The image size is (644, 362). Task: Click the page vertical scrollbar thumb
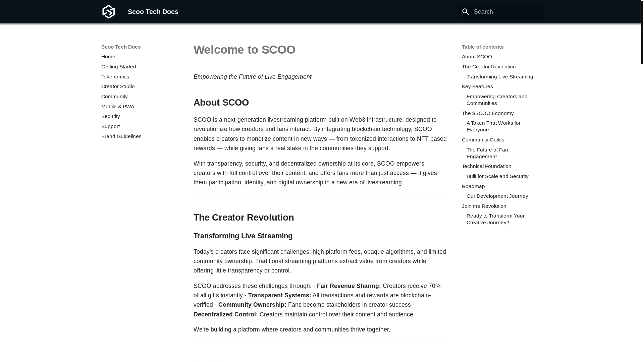[642, 32]
